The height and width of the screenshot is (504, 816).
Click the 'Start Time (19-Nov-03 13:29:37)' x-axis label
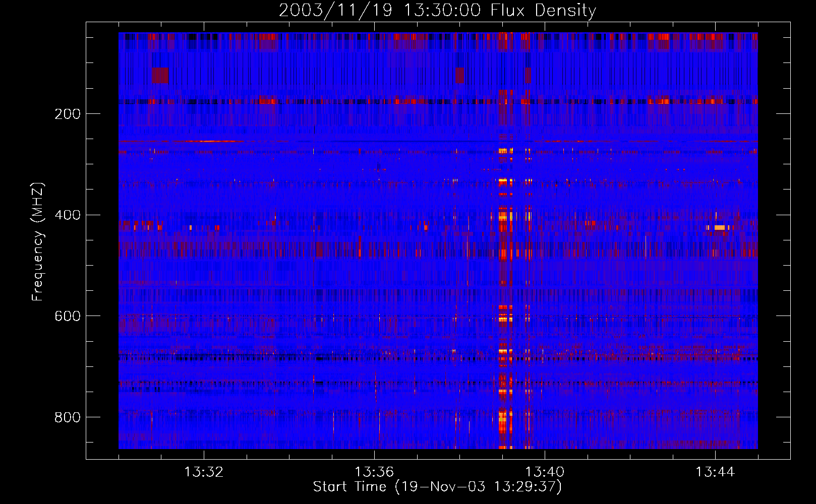437,487
